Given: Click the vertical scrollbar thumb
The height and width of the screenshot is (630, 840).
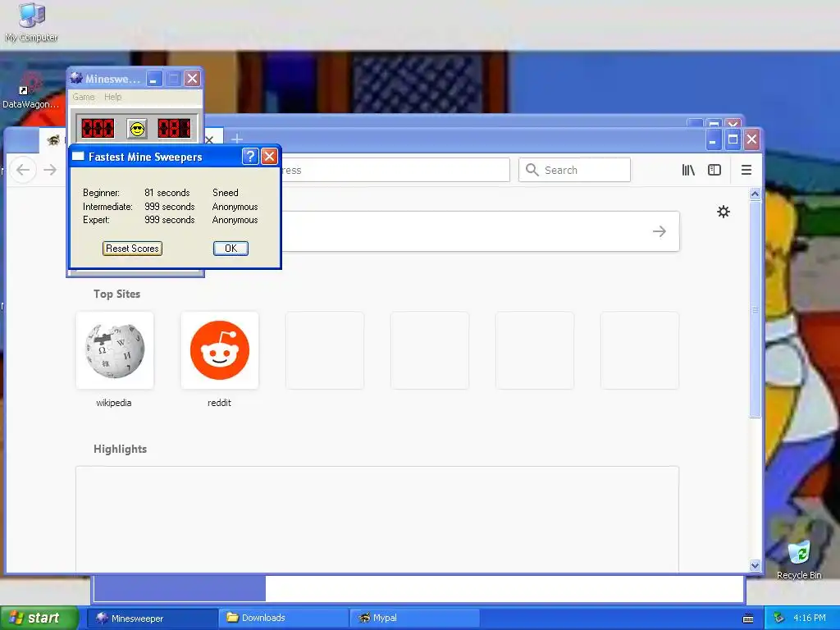Looking at the screenshot, I should tap(755, 309).
